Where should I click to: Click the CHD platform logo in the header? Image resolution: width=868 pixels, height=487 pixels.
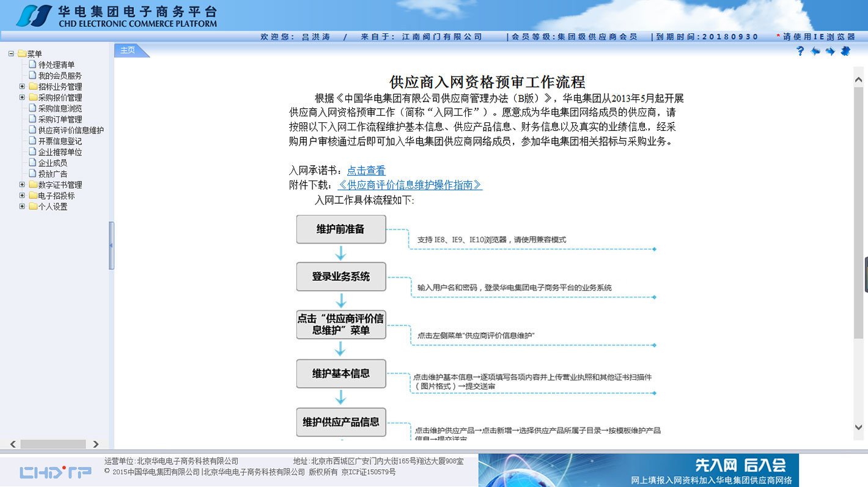coord(116,16)
